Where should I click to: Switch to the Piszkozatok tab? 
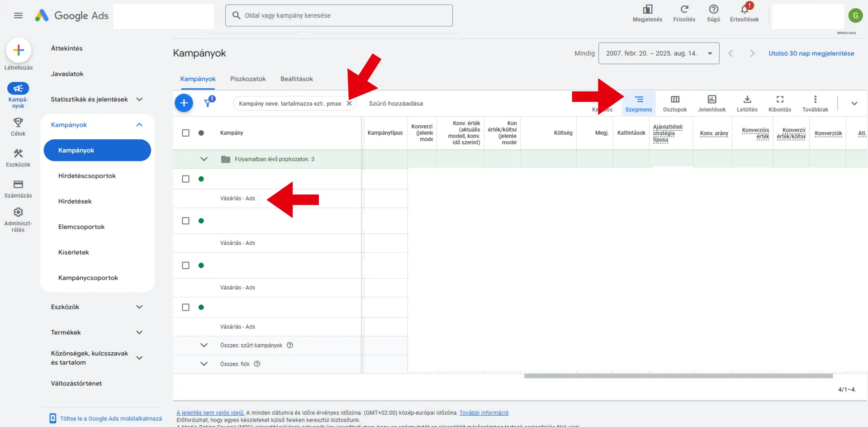[x=247, y=79]
